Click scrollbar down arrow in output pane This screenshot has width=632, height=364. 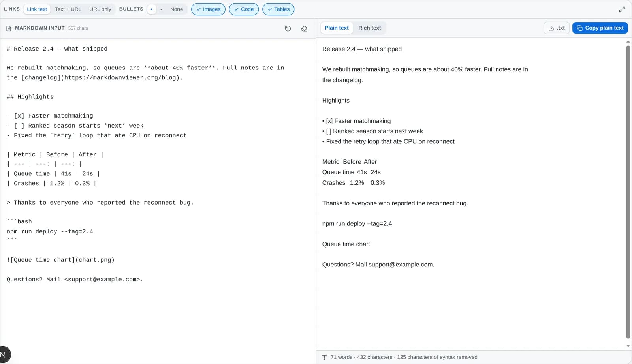pos(628,346)
